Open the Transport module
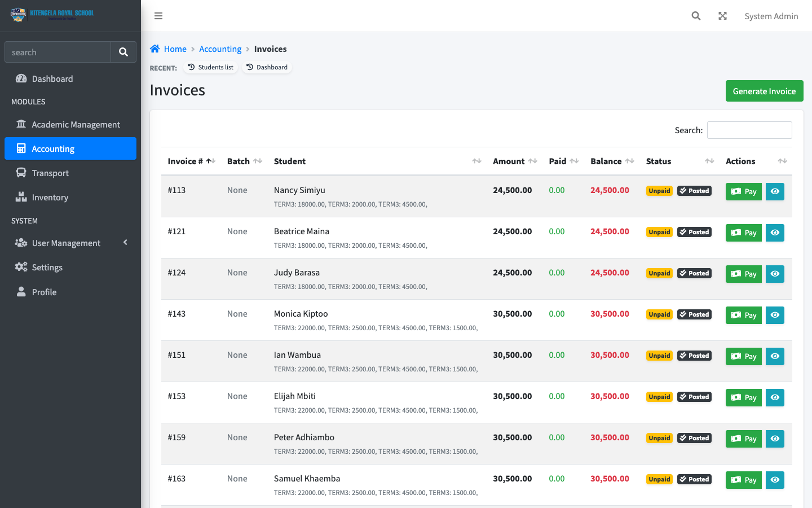Viewport: 812px width, 508px height. (x=70, y=173)
